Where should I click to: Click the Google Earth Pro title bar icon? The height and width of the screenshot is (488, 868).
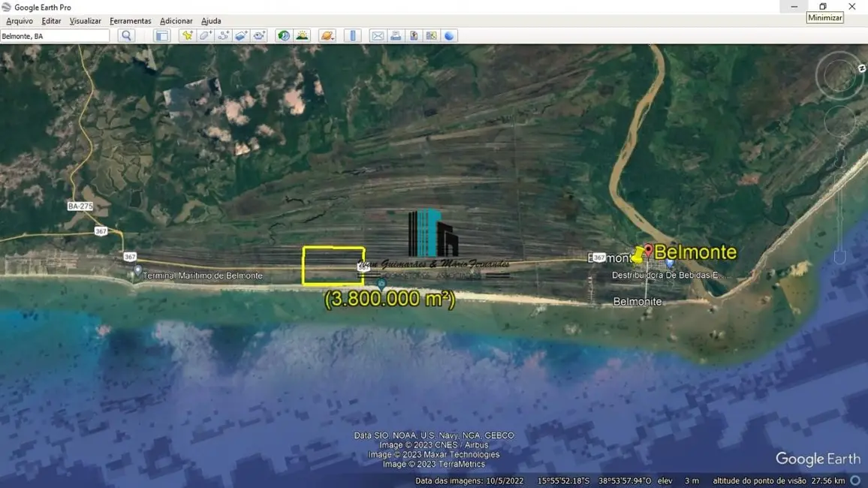pyautogui.click(x=7, y=8)
